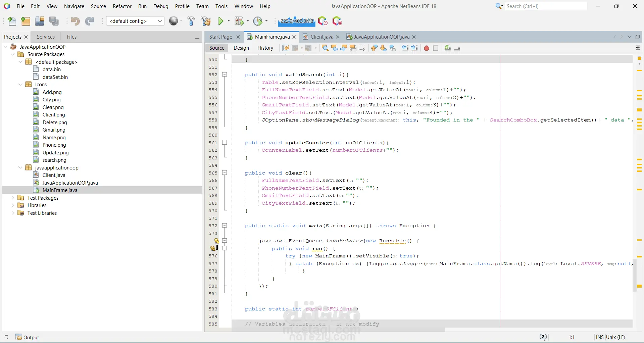Click the History view button
Screen dimensions: 644x343
(265, 48)
